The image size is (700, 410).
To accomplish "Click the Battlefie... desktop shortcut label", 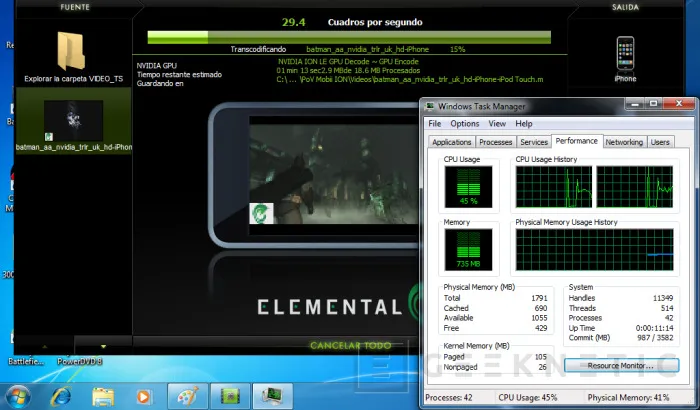I will click(26, 361).
